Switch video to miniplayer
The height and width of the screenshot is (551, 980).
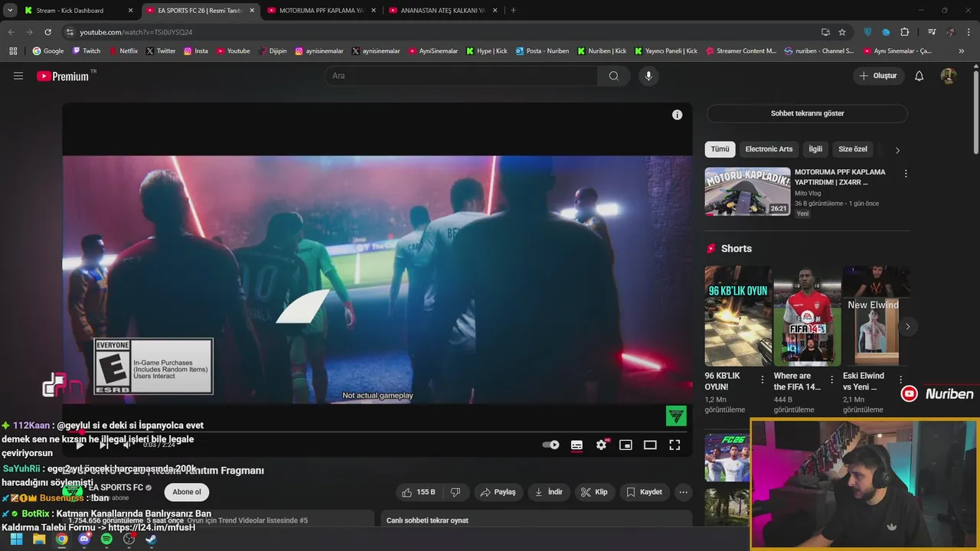[626, 445]
